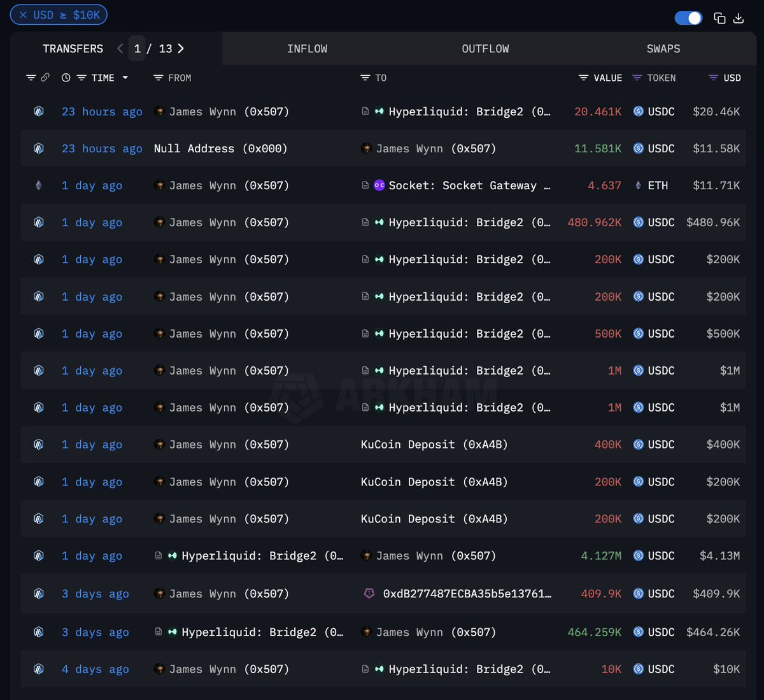Go to previous page of transfers
This screenshot has height=700, width=764.
[x=120, y=48]
